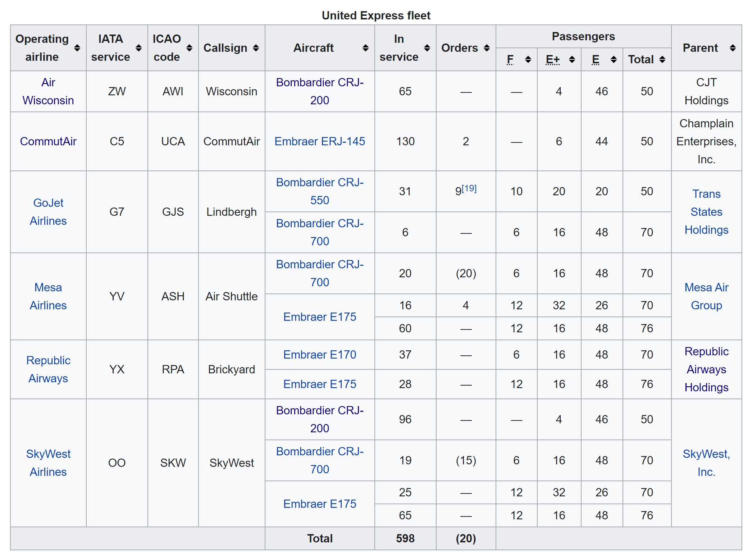Image resolution: width=752 pixels, height=560 pixels.
Task: Sort by E+ passengers column arrows
Action: 572,60
